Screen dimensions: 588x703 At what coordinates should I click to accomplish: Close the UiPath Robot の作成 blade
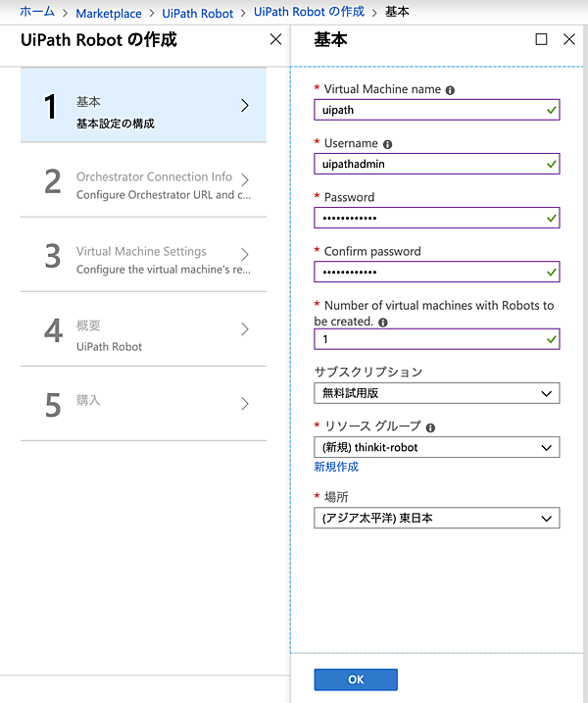click(275, 39)
